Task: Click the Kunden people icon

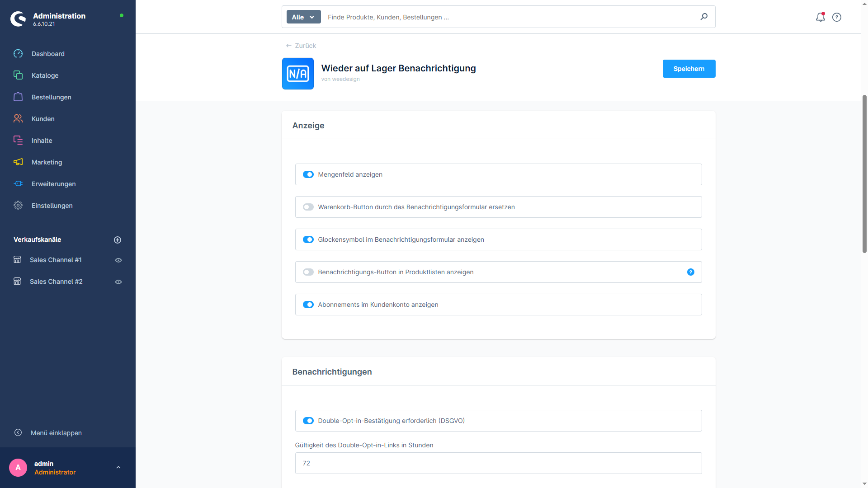Action: 18,119
